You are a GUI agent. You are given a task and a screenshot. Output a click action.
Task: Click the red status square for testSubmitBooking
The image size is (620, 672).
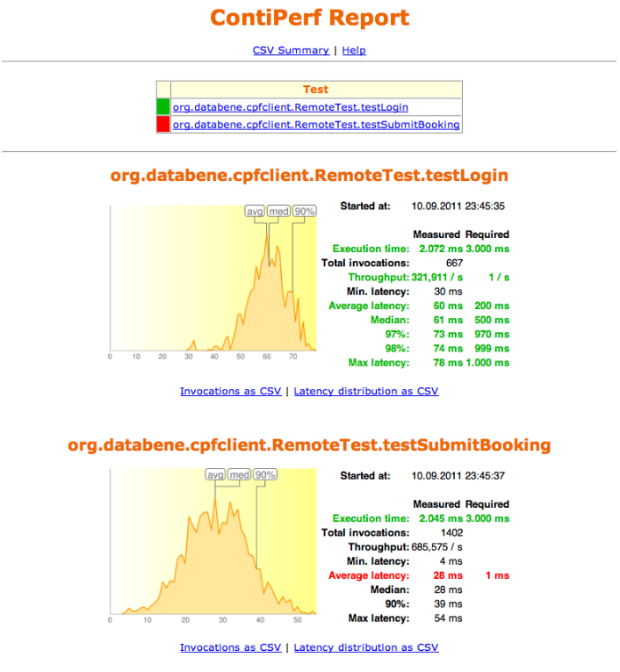[162, 125]
